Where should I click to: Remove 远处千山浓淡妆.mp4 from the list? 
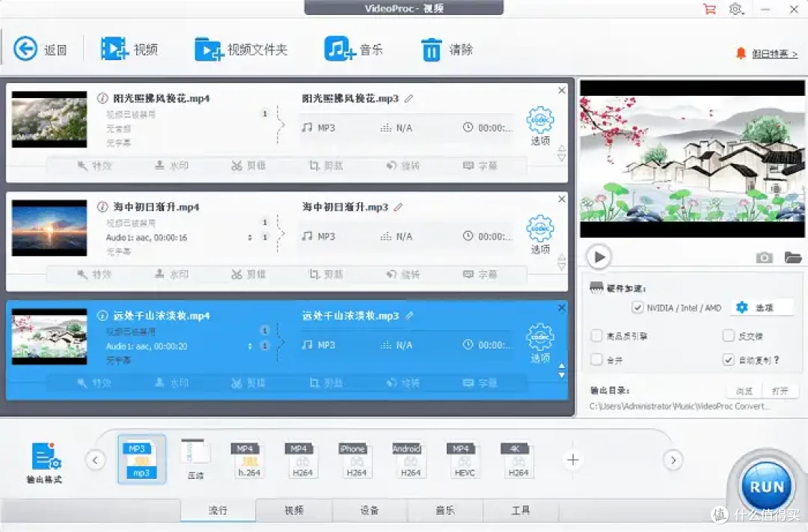[562, 308]
